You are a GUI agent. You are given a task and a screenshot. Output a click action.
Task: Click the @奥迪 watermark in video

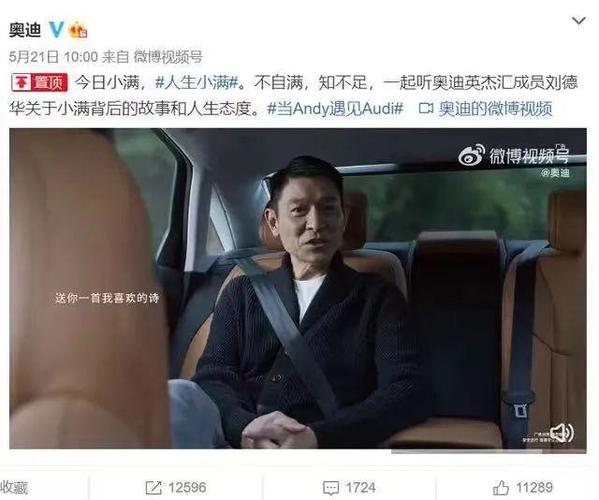click(555, 173)
